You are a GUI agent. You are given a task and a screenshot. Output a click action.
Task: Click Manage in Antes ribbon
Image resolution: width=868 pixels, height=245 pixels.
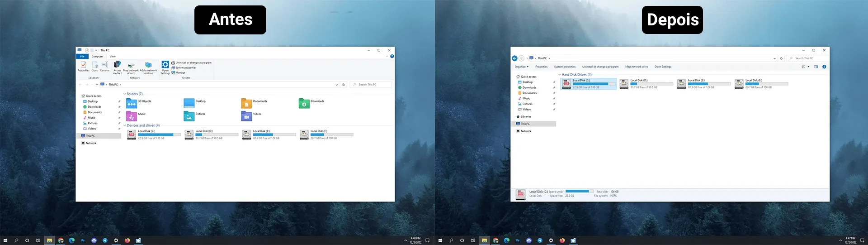click(179, 72)
